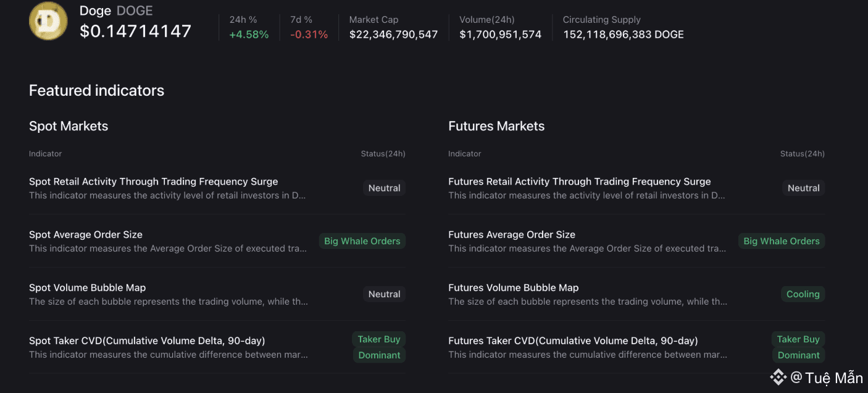Open Futures Retail Activity Through Trading Frequency Surge

[x=579, y=182]
